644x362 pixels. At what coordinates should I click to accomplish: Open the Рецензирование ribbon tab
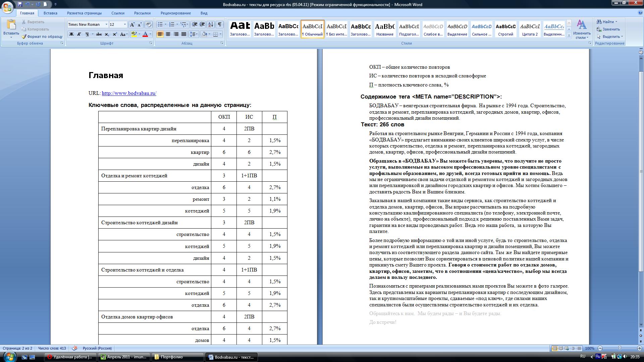(x=175, y=13)
